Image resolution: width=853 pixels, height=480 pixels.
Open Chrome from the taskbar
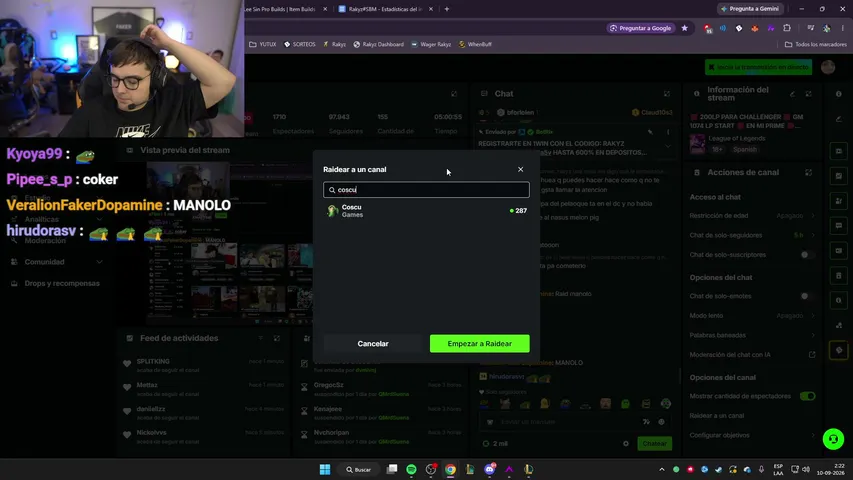pos(450,470)
